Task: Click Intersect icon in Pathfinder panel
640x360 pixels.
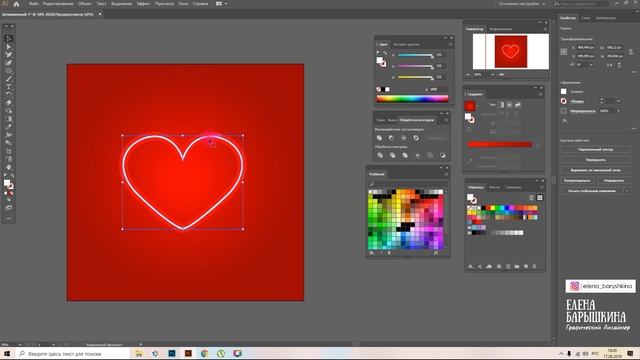Action: point(404,138)
